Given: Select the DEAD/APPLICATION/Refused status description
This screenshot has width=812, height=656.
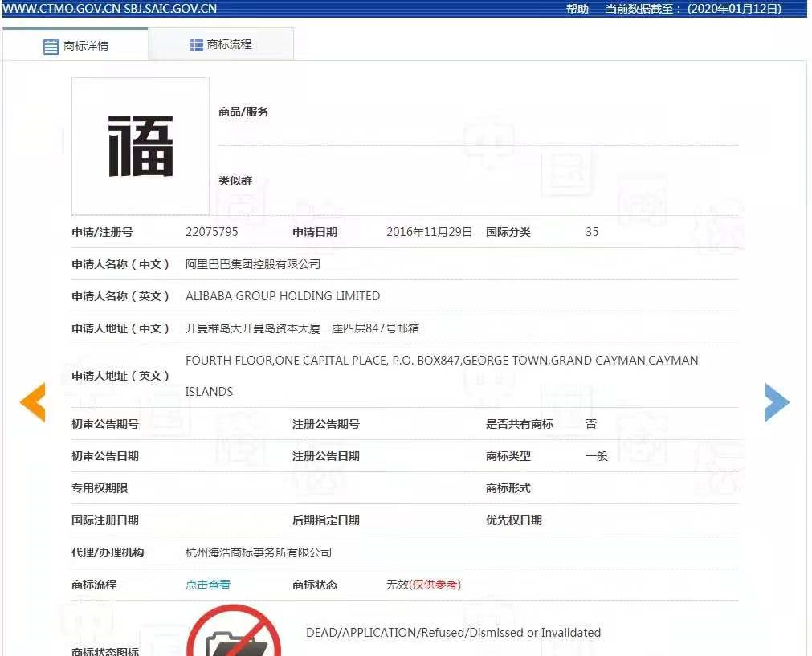Looking at the screenshot, I should click(453, 633).
